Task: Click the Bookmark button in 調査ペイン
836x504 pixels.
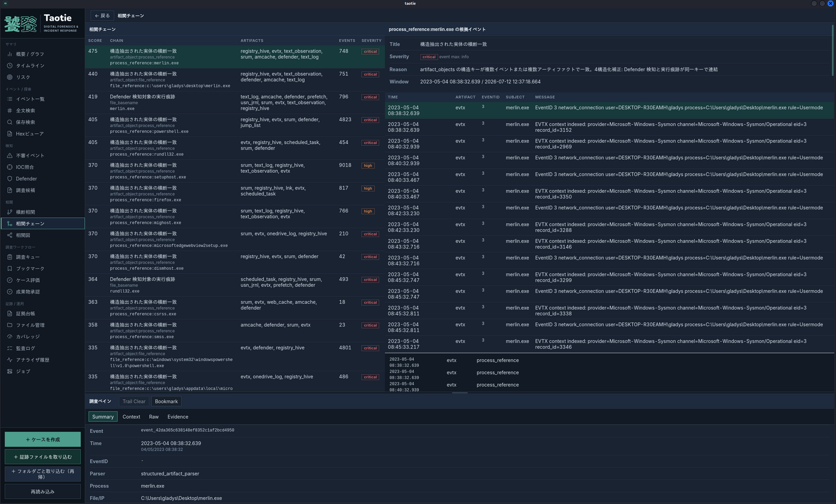Action: pyautogui.click(x=166, y=401)
